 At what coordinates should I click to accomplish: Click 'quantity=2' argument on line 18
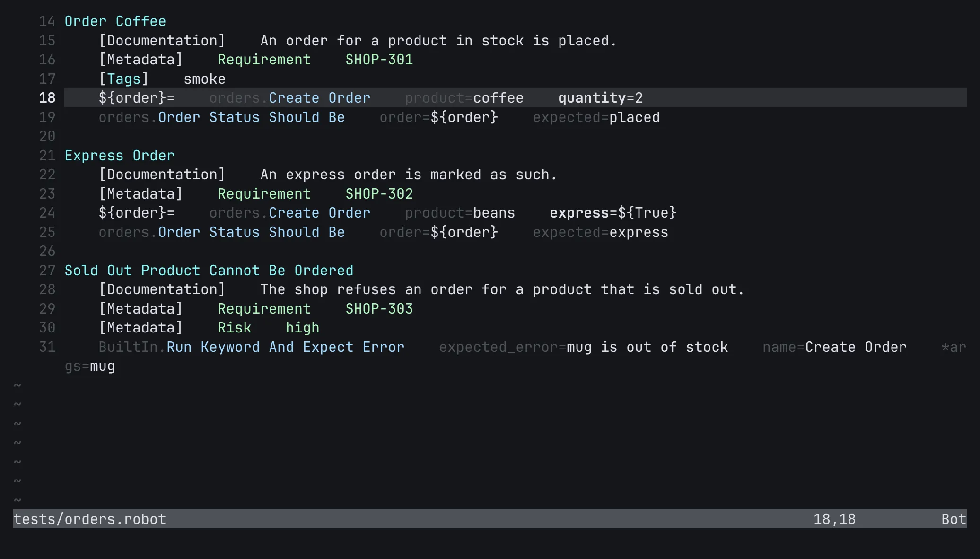pos(600,98)
